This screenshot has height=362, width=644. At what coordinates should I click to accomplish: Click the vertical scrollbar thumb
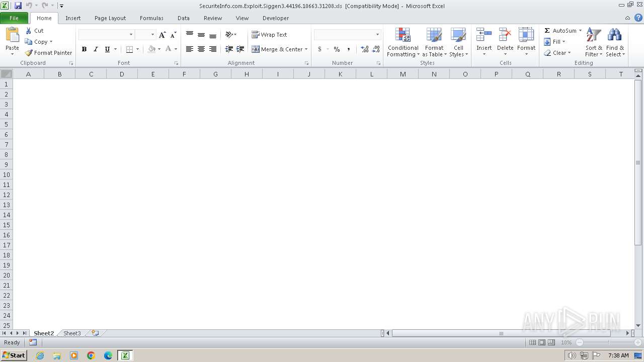click(x=638, y=162)
